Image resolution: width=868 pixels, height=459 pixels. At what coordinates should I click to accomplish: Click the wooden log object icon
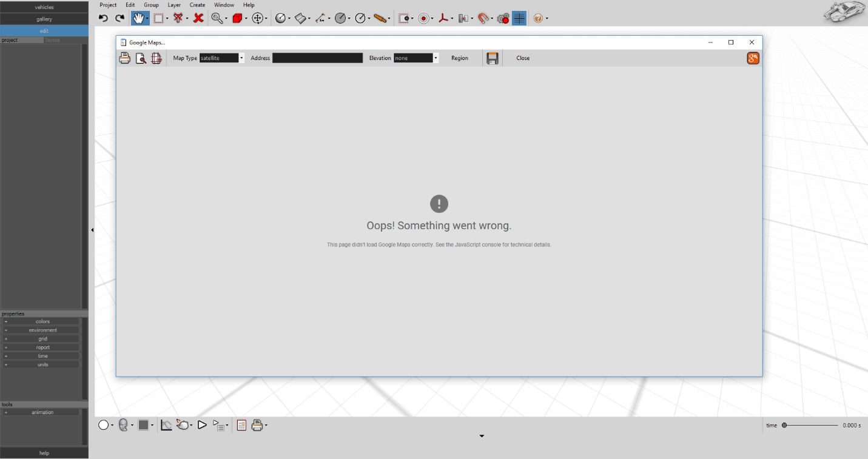coord(381,19)
